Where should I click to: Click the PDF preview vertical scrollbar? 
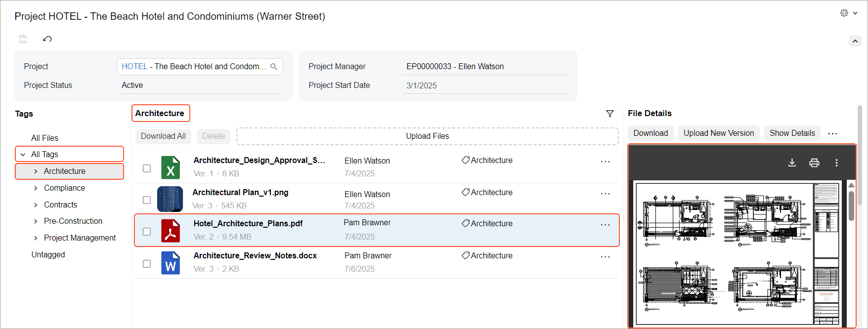[x=851, y=206]
